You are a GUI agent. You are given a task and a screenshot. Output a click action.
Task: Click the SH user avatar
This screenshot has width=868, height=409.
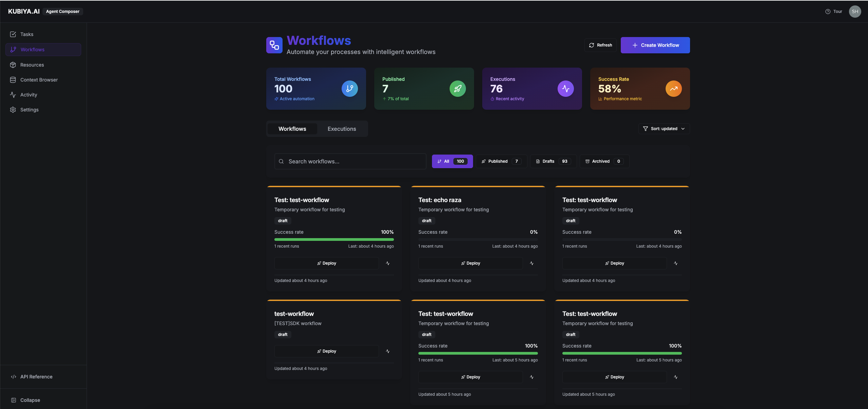[x=855, y=12]
